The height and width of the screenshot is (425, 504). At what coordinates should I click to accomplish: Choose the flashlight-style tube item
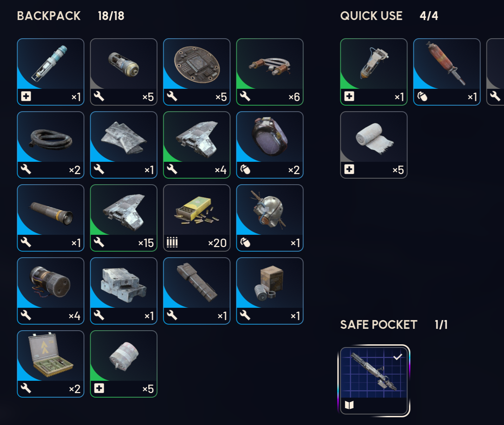pyautogui.click(x=51, y=218)
